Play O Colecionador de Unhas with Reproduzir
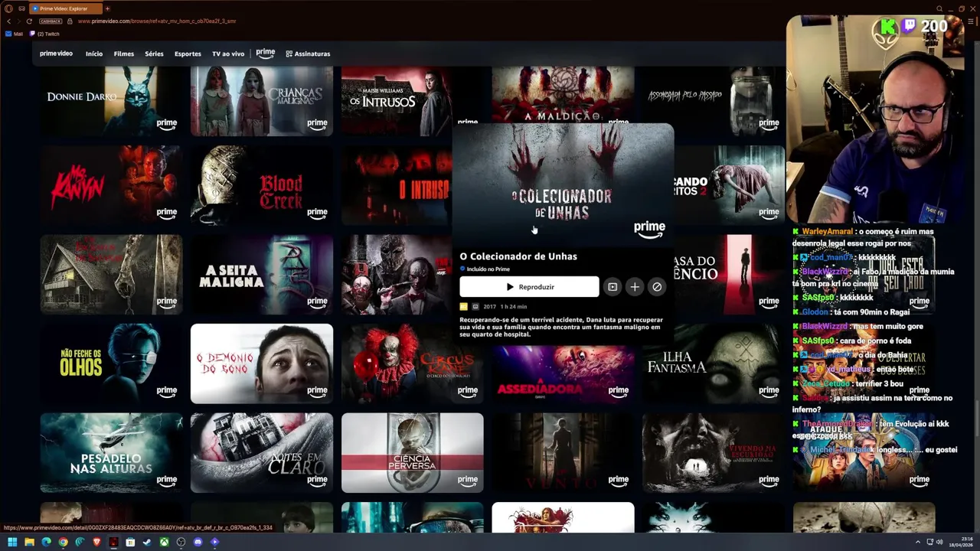 [529, 287]
